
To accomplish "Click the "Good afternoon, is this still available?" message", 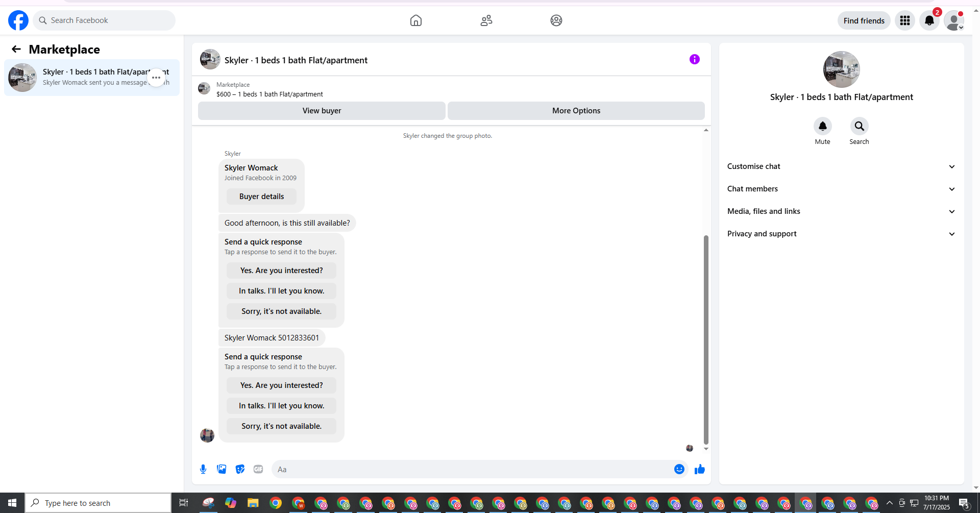I will pyautogui.click(x=287, y=223).
